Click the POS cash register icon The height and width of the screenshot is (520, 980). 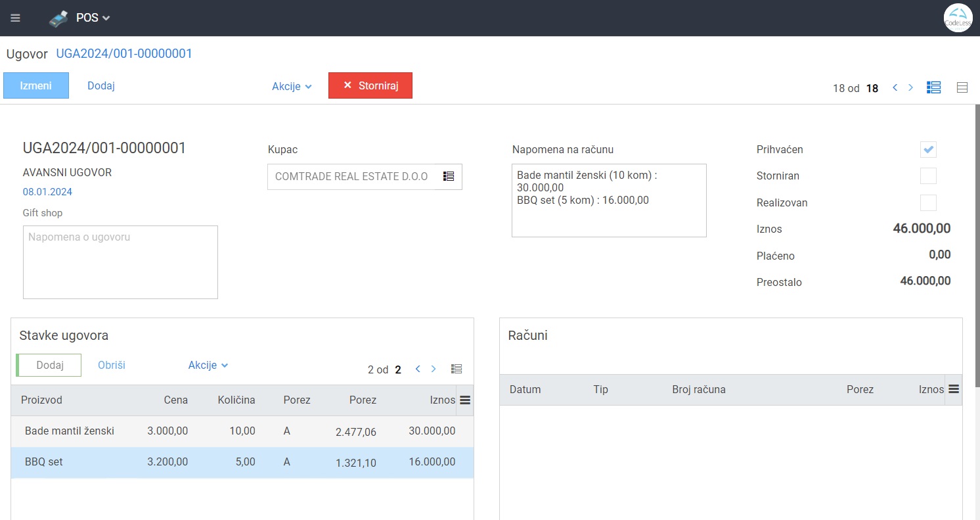58,18
